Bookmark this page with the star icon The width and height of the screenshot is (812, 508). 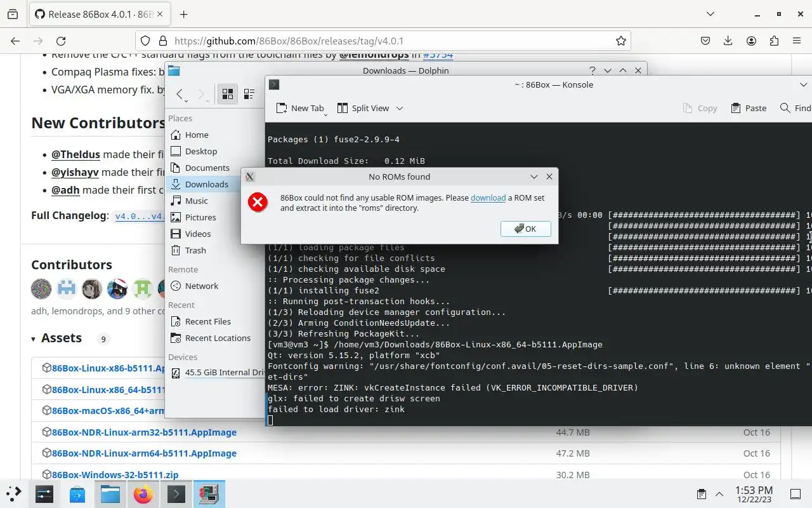click(x=620, y=41)
